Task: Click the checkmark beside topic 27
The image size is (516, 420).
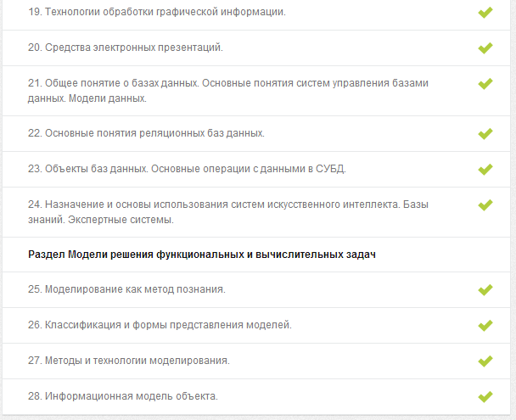Action: [x=485, y=361]
